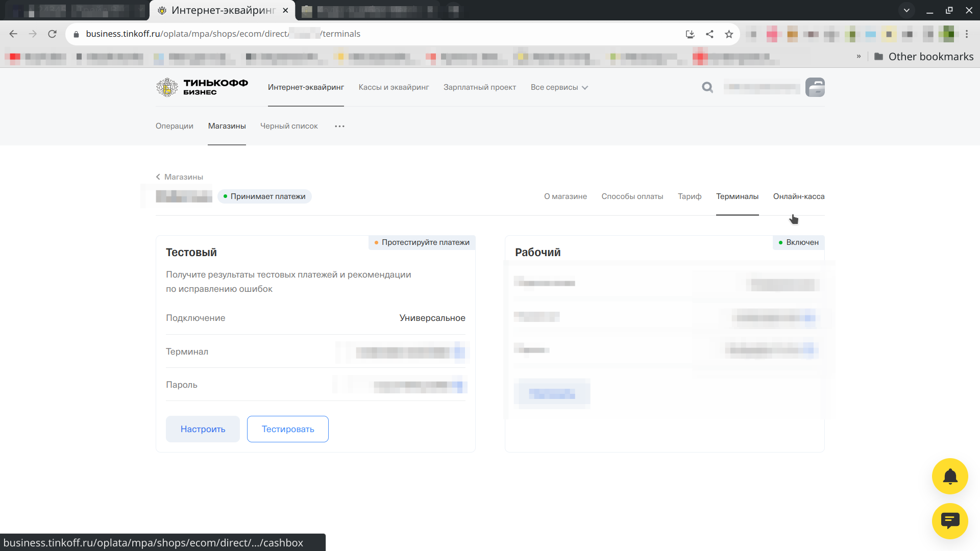Open the Тариф tab
The width and height of the screenshot is (980, 551).
tap(690, 196)
